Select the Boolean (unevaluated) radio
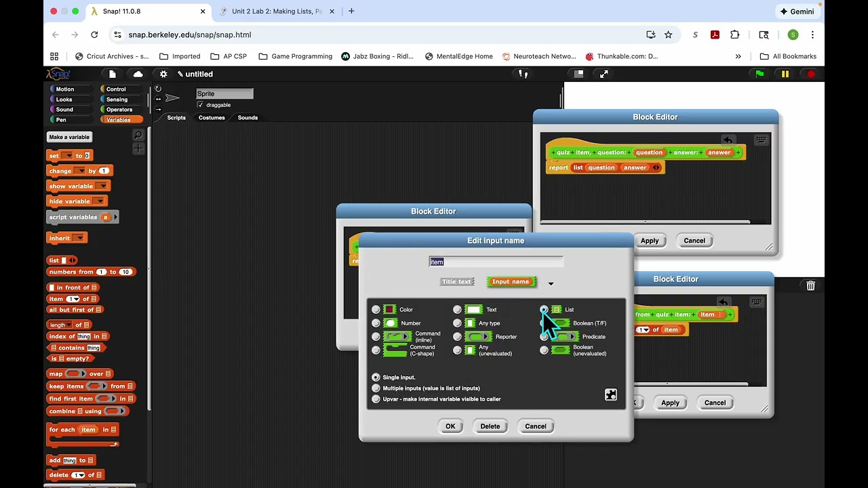The image size is (868, 488). coord(544,350)
